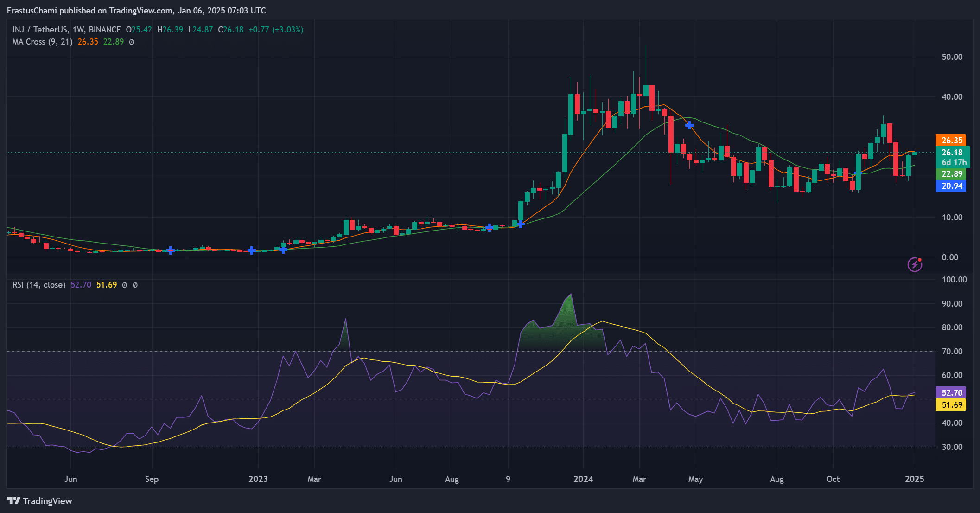This screenshot has height=513, width=980.
Task: Click the orange 26.35 price label
Action: tap(951, 140)
